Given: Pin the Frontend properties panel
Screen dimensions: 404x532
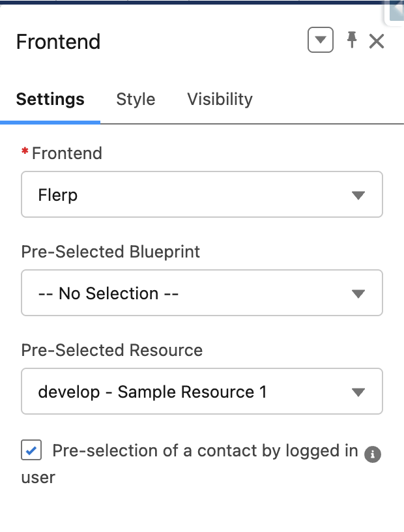Looking at the screenshot, I should coord(352,40).
